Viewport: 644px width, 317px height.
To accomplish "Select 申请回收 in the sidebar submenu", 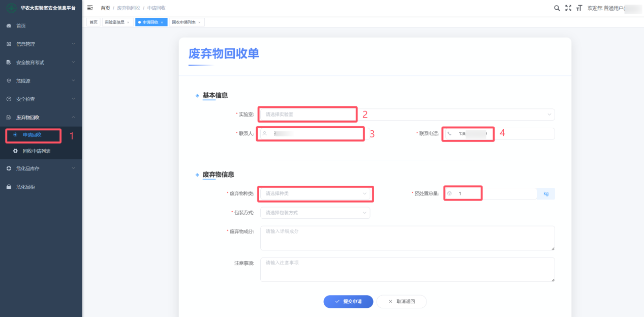I will (32, 135).
